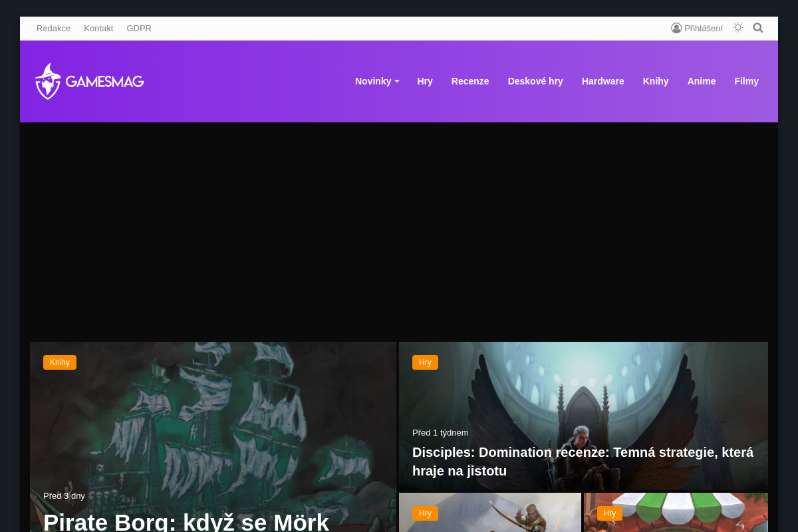
Task: Go to the Recenze section
Action: 470,81
